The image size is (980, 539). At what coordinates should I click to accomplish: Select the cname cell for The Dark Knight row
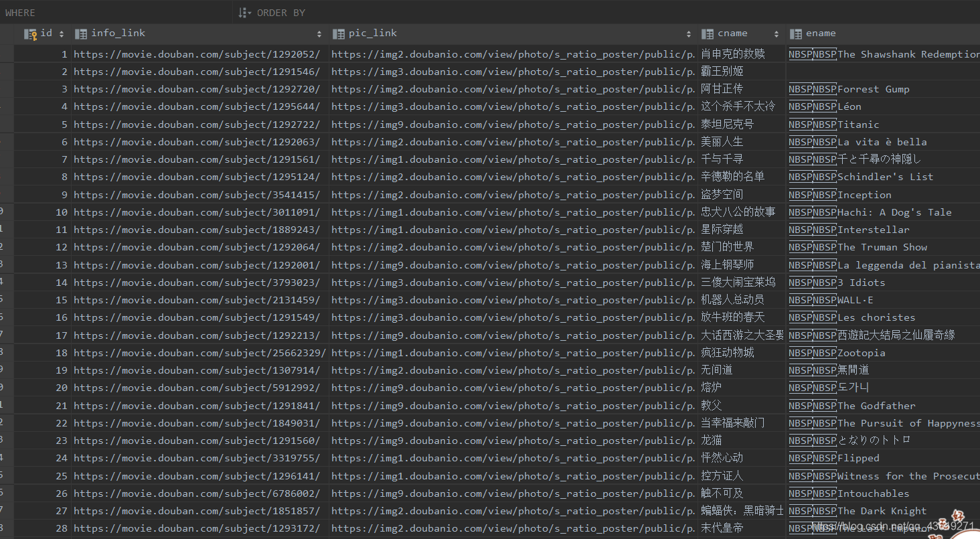tap(742, 510)
